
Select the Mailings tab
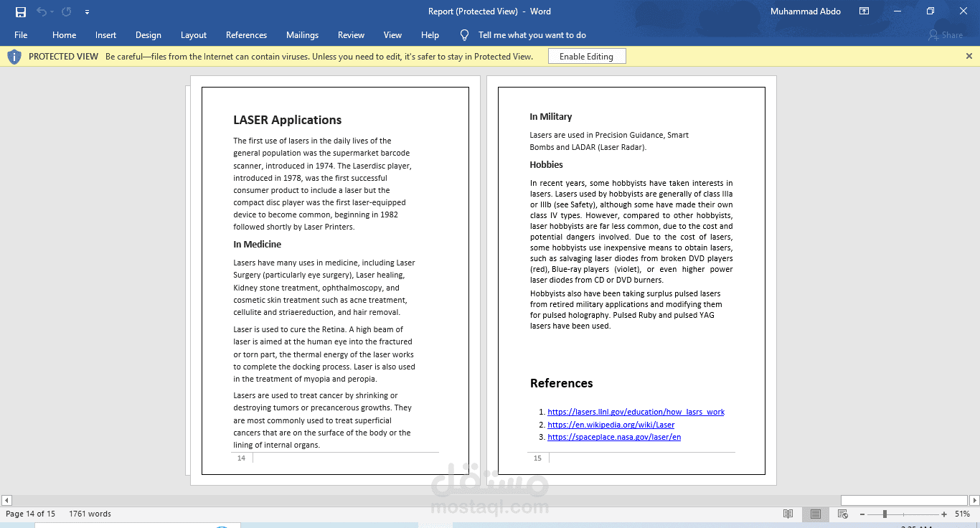click(302, 35)
